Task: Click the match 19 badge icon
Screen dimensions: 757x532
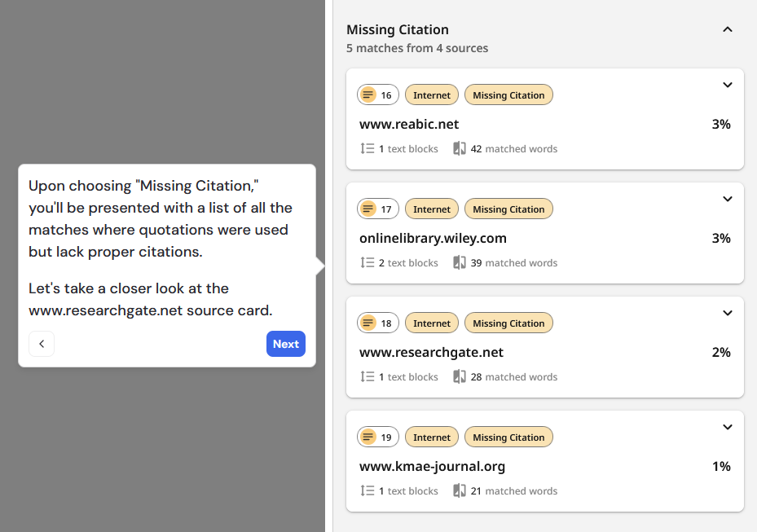Action: point(369,437)
